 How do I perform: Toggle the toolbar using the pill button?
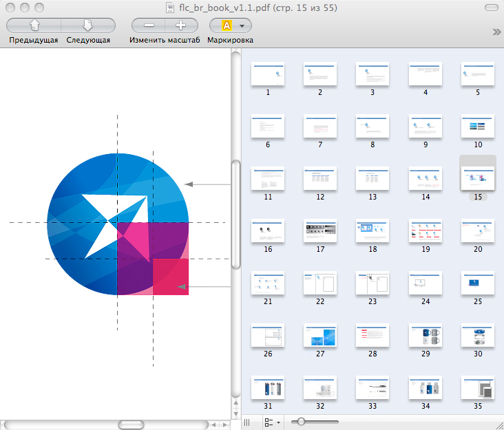point(492,8)
